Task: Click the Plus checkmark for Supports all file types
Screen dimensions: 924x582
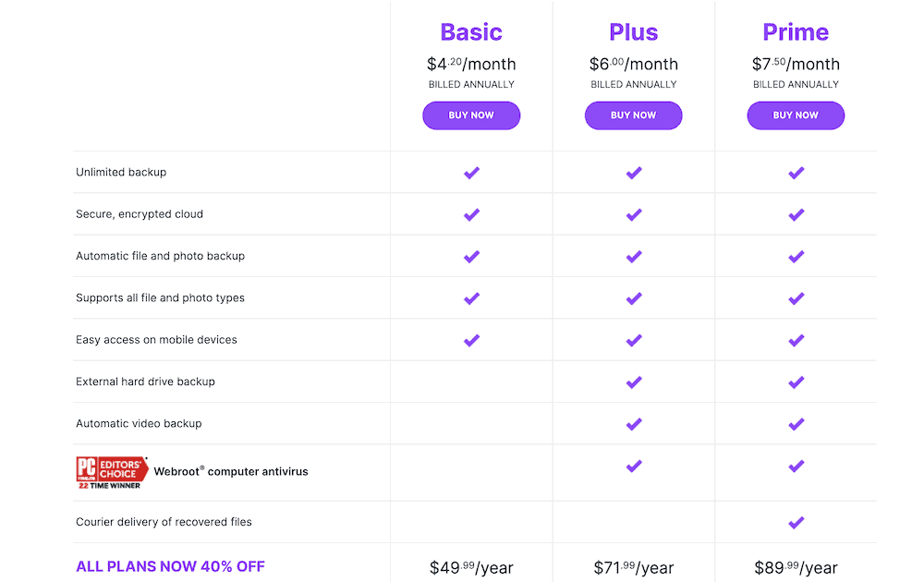Action: (x=633, y=297)
